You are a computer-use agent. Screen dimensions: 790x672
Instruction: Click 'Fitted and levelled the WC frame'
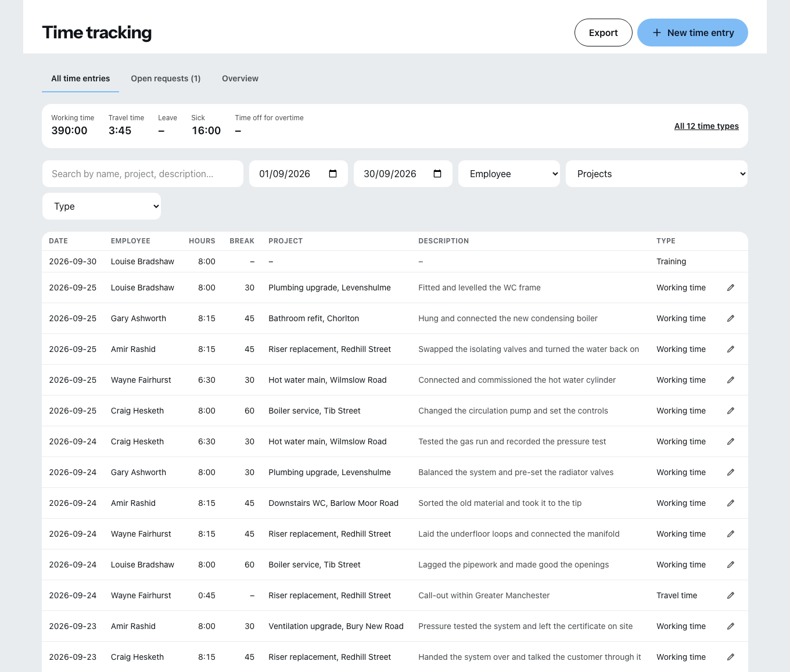[479, 288]
